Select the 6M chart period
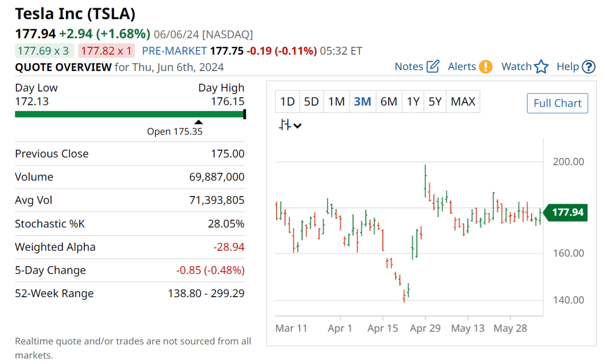Image resolution: width=605 pixels, height=364 pixels. click(389, 102)
